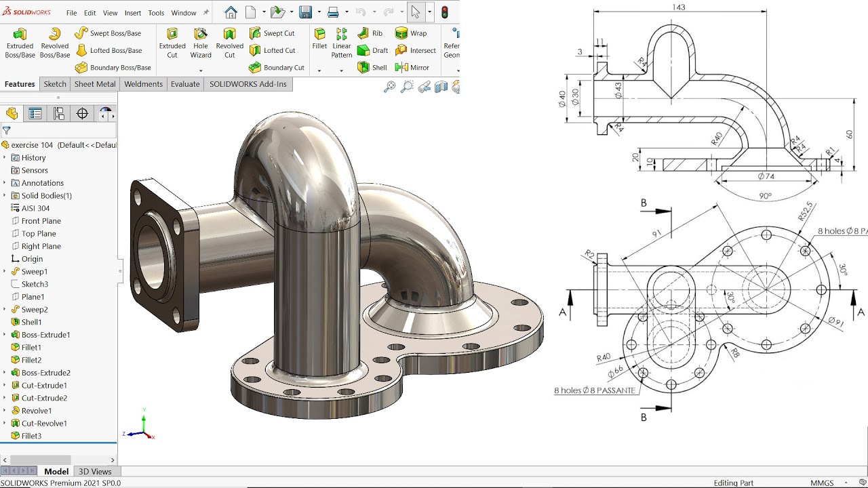Open the Tools menu
The width and height of the screenshot is (868, 488).
[156, 13]
